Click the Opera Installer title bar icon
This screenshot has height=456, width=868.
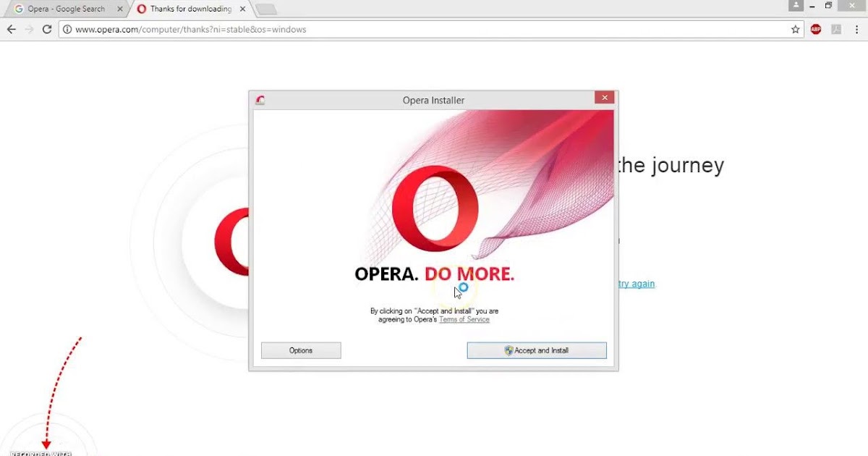tap(260, 101)
